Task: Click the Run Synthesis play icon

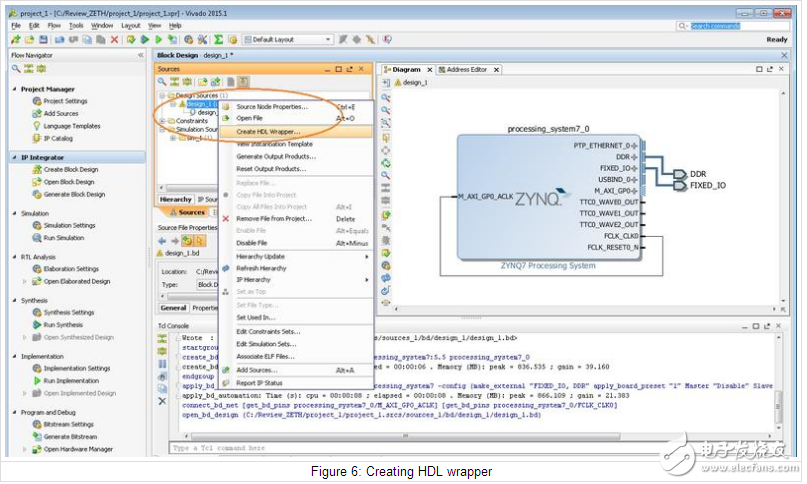Action: 36,325
